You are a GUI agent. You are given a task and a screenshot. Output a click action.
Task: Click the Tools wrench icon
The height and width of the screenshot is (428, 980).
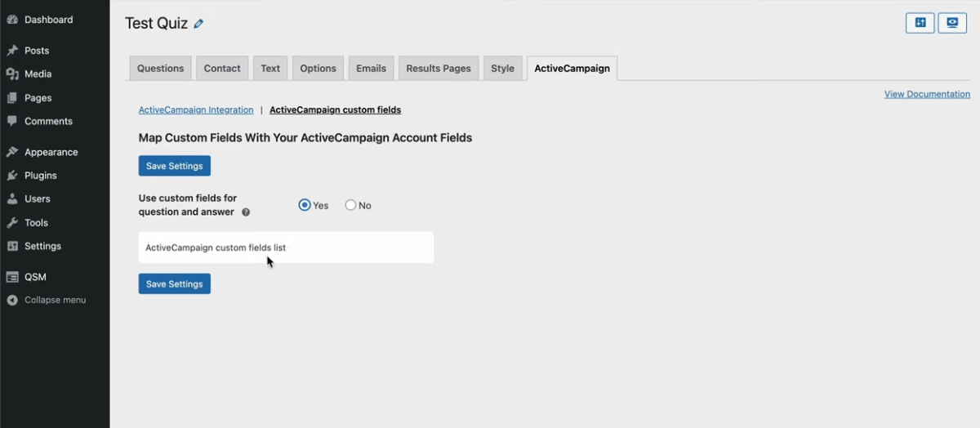(12, 223)
